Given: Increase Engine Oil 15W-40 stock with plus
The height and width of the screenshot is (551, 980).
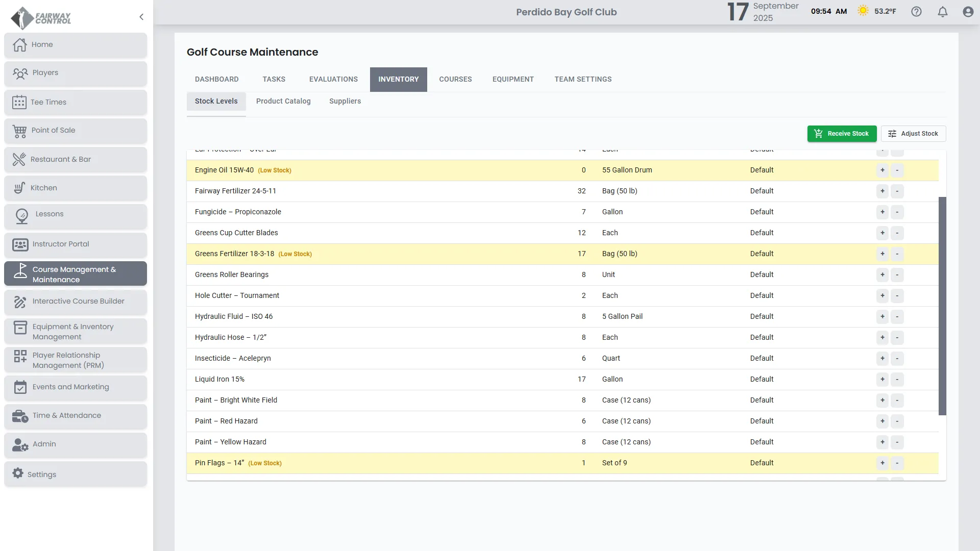Looking at the screenshot, I should (x=882, y=170).
